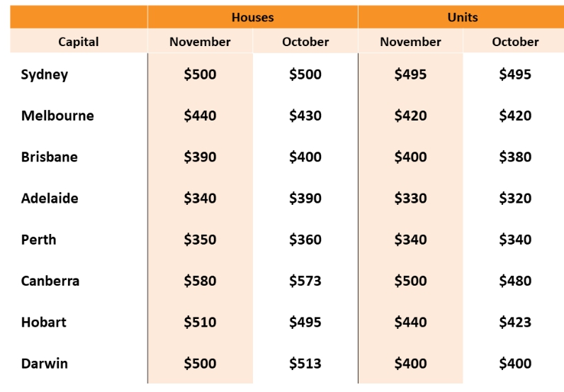Click Melbourne's $430 October houses value
The width and height of the screenshot is (564, 392).
[x=305, y=116]
